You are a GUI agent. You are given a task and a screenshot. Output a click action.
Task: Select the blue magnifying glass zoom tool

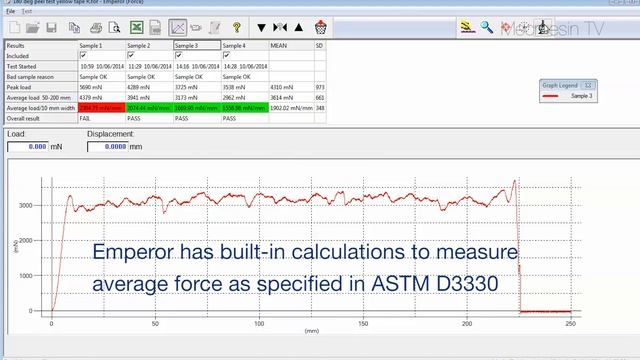[x=487, y=27]
